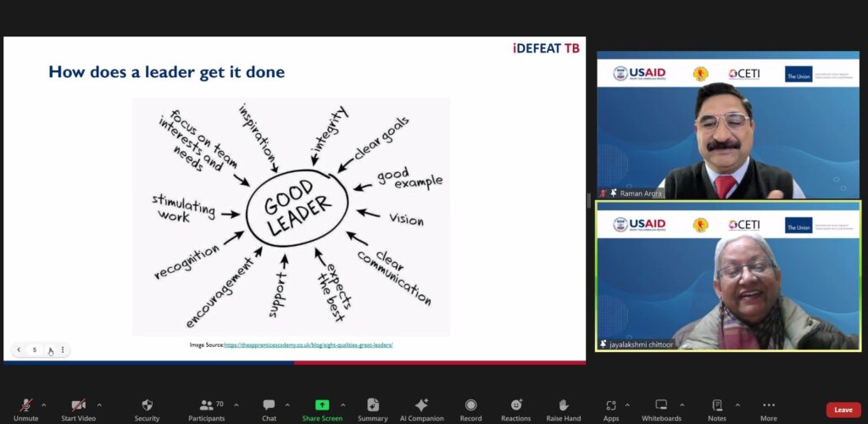The height and width of the screenshot is (424, 868).
Task: Click the green Share Screen icon
Action: click(x=322, y=405)
